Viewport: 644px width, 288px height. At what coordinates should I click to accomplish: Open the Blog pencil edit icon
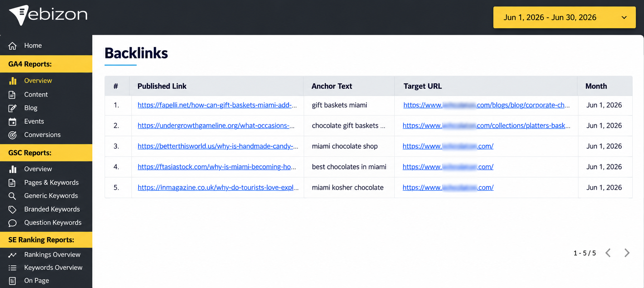coord(12,108)
